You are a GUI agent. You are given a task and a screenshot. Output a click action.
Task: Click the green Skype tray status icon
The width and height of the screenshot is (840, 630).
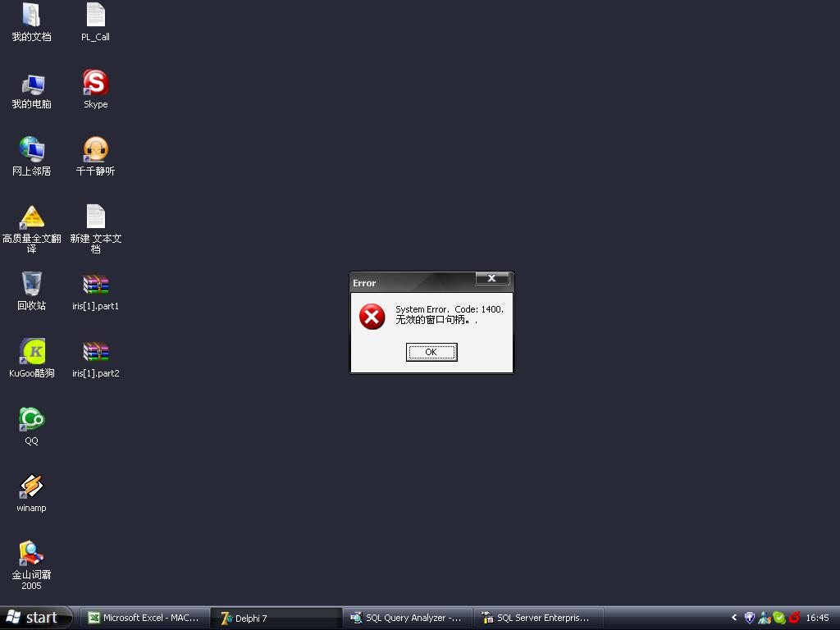pos(779,618)
